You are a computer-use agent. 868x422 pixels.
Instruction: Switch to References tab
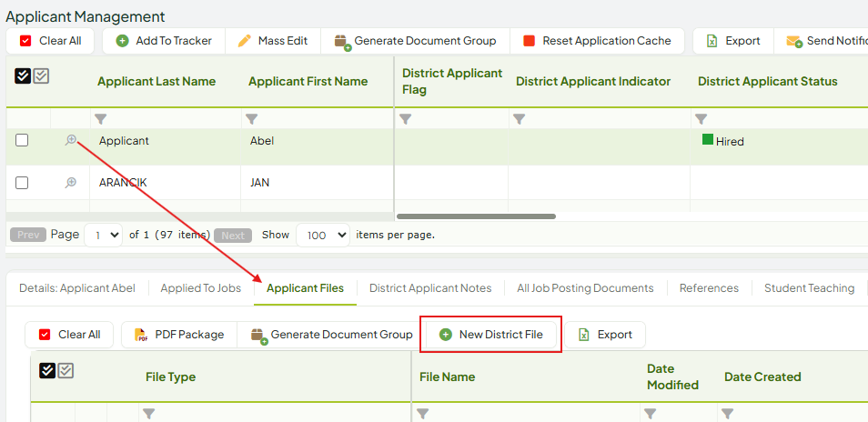click(709, 288)
